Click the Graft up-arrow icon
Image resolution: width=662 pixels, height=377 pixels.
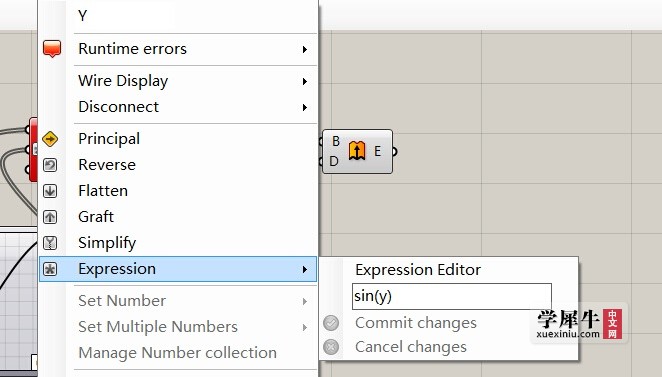pyautogui.click(x=50, y=217)
